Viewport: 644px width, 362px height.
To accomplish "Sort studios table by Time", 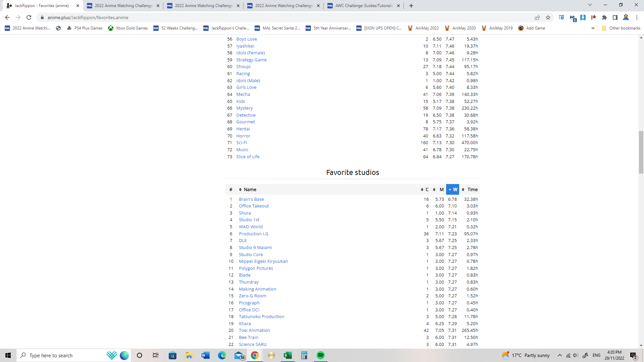I will point(472,189).
